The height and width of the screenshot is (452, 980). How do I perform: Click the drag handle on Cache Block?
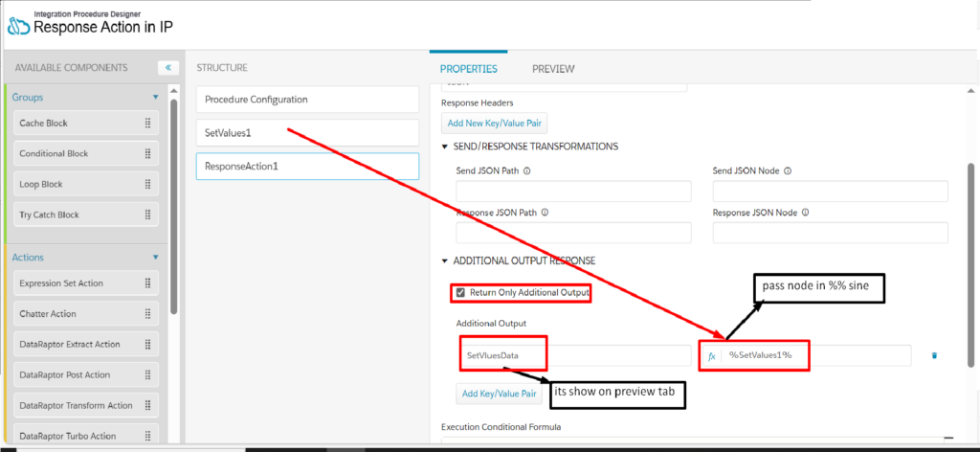148,124
